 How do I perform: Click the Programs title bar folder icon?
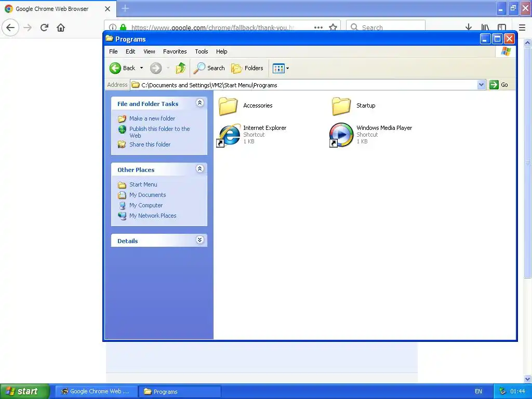click(x=109, y=38)
